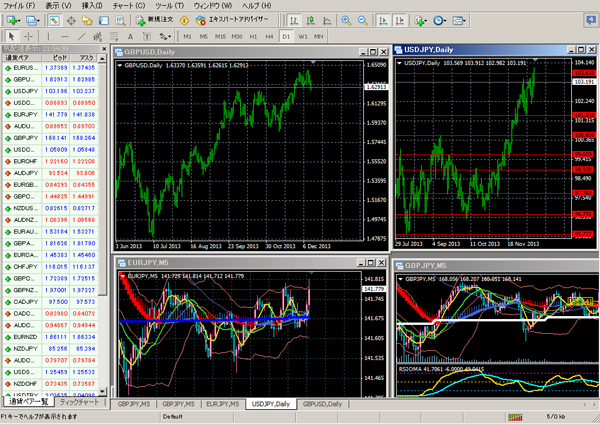Select CADJPY row in market watch
The image size is (600, 425).
point(50,302)
